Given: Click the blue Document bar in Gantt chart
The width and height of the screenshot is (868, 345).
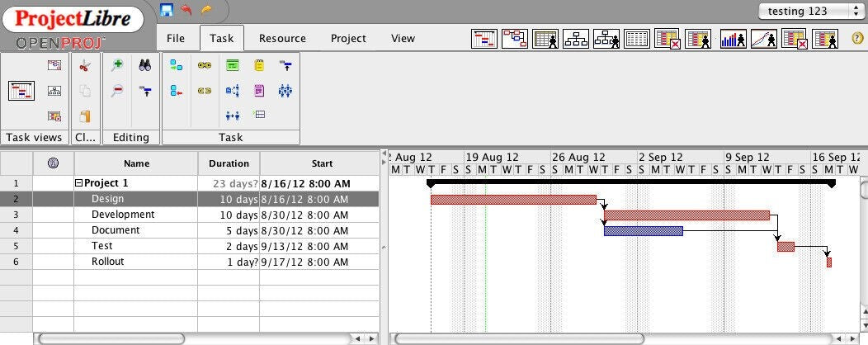Looking at the screenshot, I should 643,231.
